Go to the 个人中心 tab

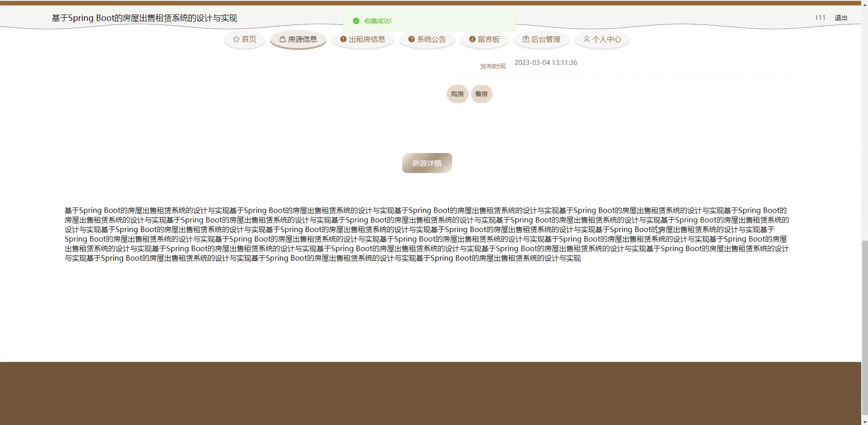point(602,40)
